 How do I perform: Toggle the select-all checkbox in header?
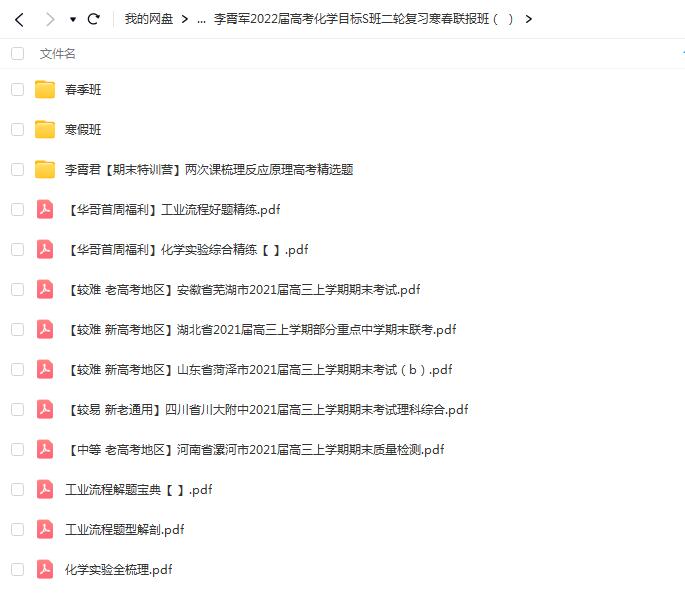(17, 53)
